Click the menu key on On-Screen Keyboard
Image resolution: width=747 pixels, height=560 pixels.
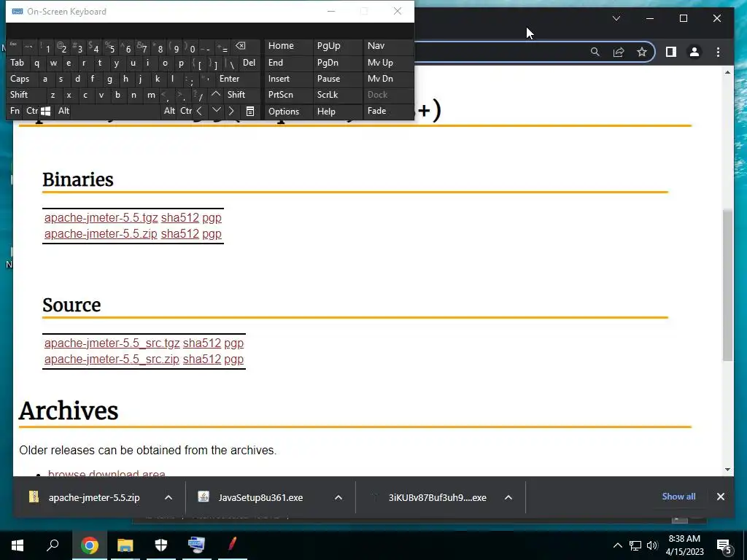click(250, 111)
